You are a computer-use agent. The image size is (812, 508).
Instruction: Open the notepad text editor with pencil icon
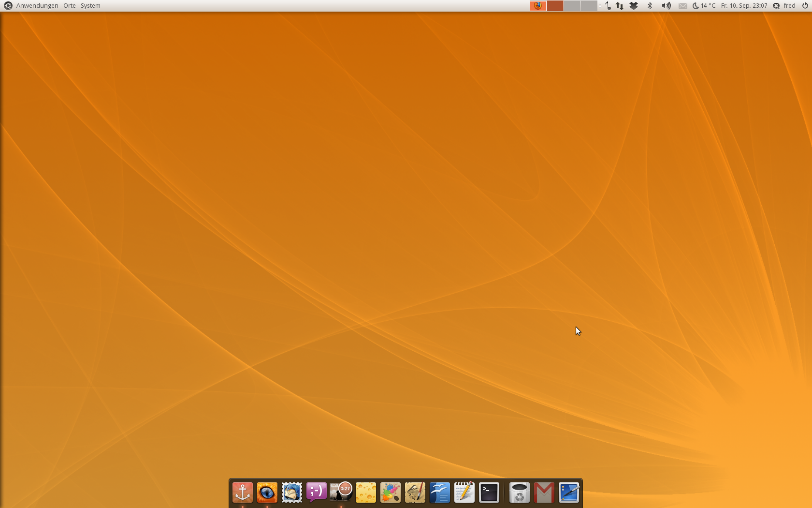click(x=464, y=493)
